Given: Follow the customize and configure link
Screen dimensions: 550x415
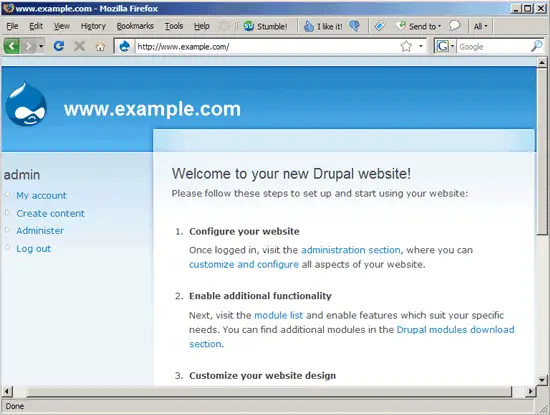Looking at the screenshot, I should 244,265.
